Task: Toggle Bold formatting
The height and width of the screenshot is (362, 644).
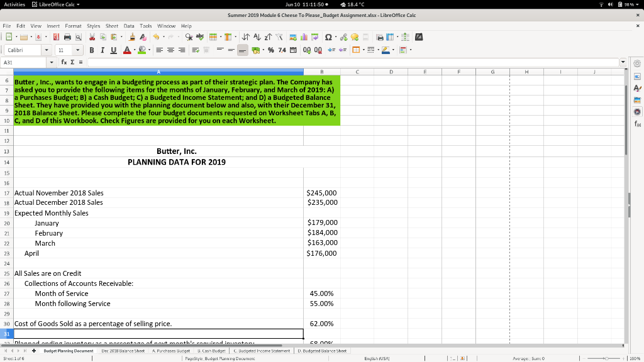Action: 91,50
